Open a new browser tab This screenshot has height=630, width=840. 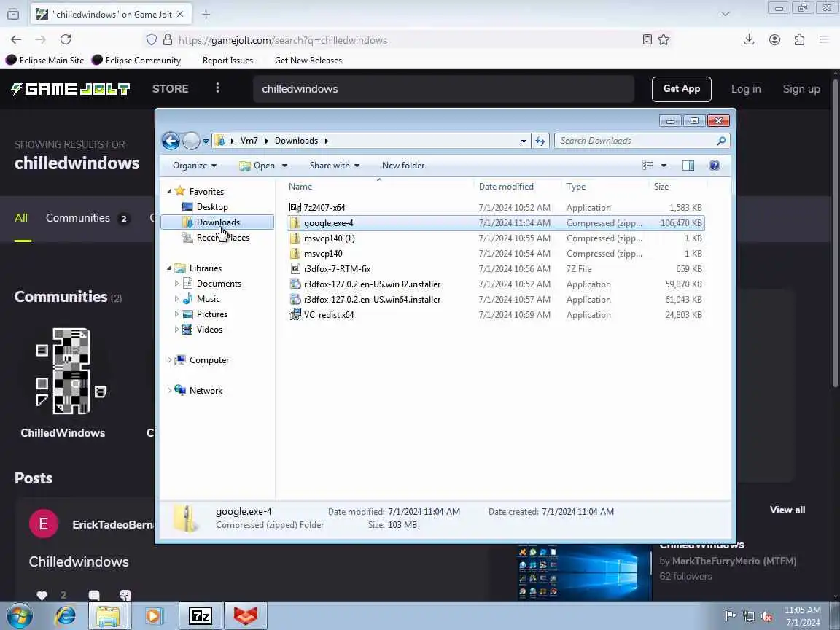click(206, 15)
